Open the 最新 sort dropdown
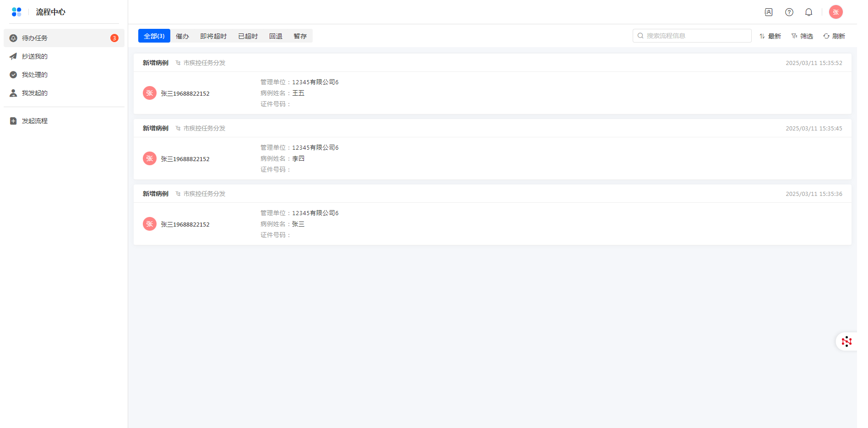This screenshot has width=868, height=428. 770,36
